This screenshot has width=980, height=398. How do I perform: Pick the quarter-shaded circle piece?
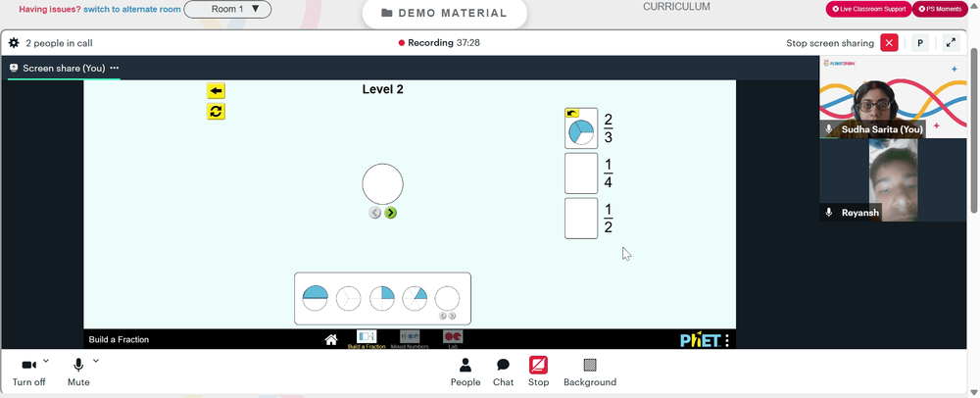pyautogui.click(x=382, y=298)
